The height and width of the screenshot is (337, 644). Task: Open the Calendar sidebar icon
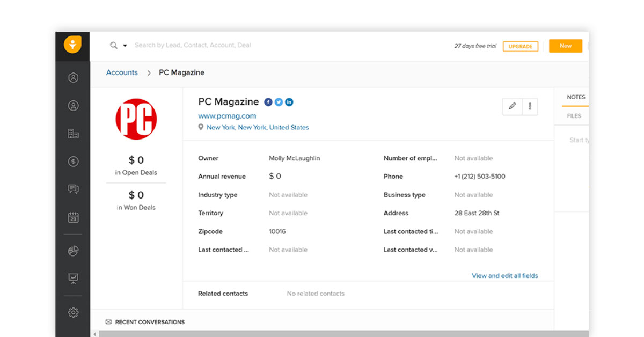tap(74, 217)
